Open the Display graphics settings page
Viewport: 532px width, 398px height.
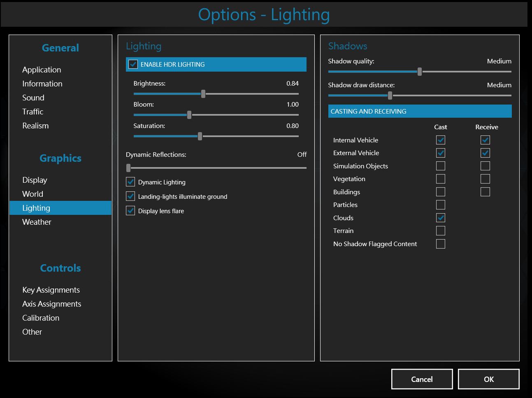(35, 180)
